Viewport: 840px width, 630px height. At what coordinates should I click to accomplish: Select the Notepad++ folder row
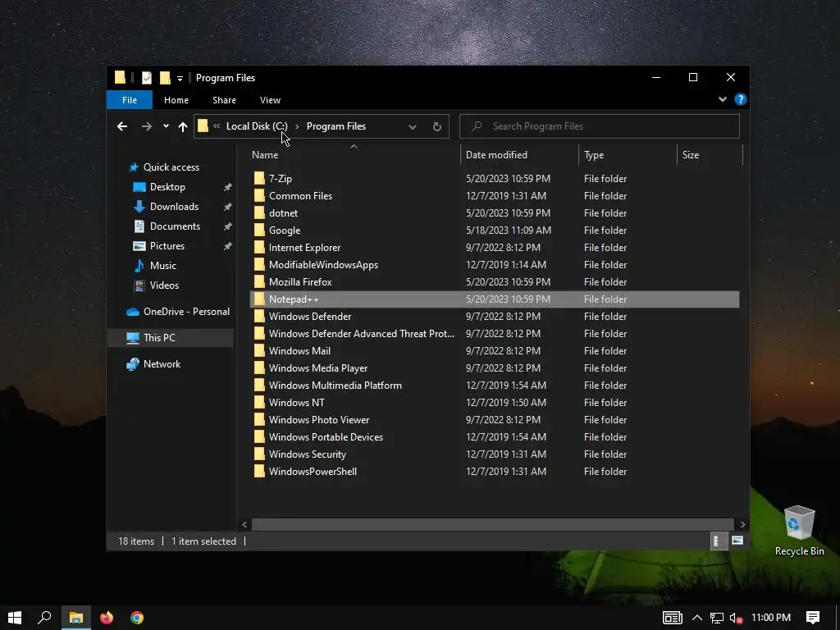pyautogui.click(x=495, y=299)
